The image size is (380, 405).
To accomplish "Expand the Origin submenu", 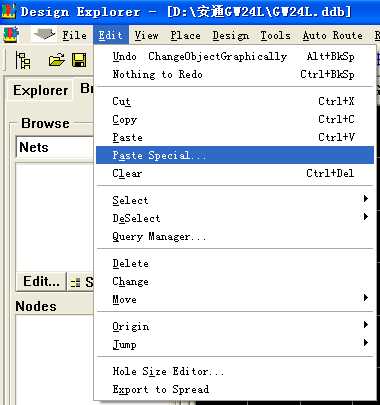I will pos(235,326).
